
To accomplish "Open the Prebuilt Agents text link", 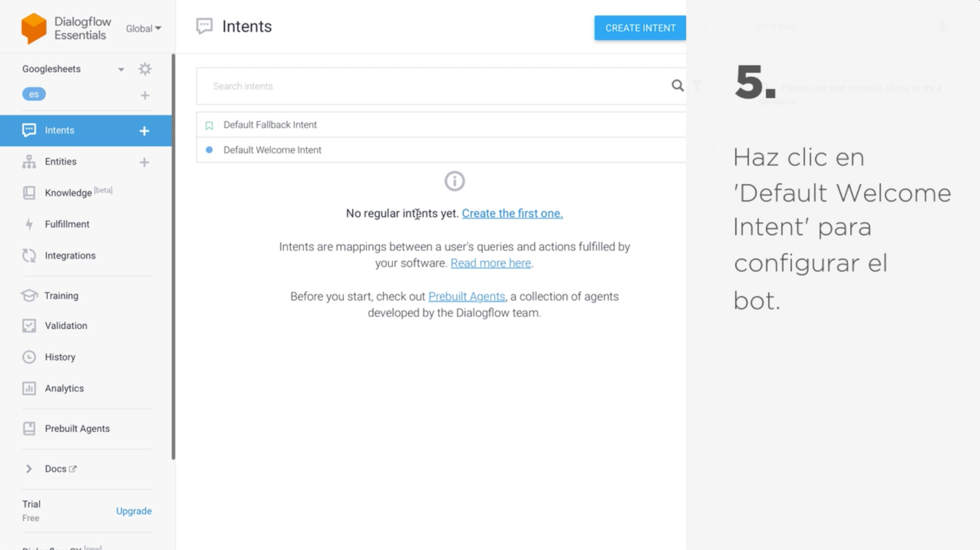I will coord(467,296).
